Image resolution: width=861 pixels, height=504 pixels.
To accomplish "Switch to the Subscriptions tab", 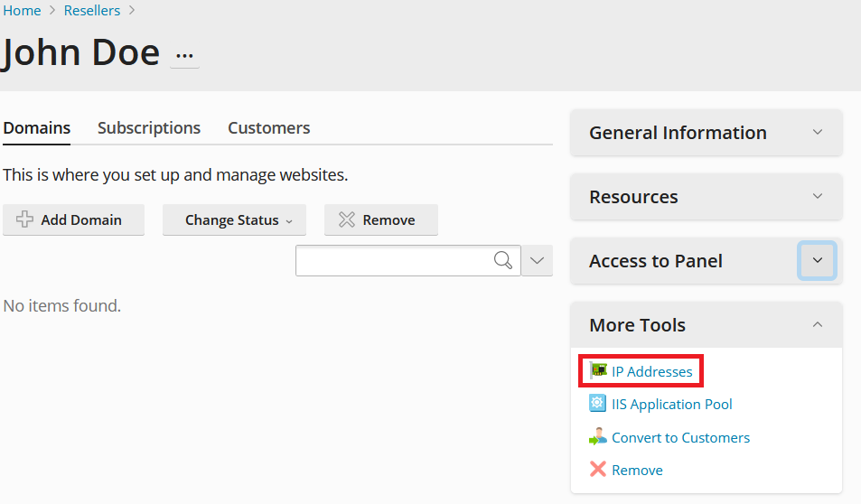I will pos(149,128).
